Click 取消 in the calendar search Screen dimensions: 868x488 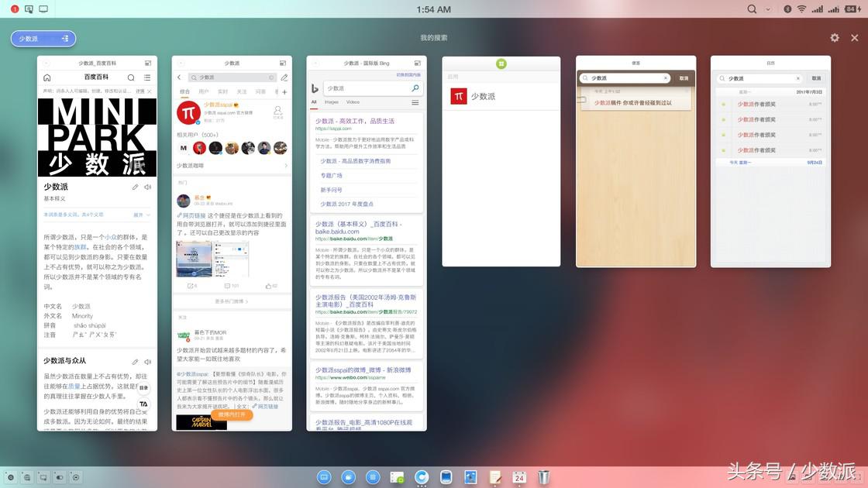point(817,78)
